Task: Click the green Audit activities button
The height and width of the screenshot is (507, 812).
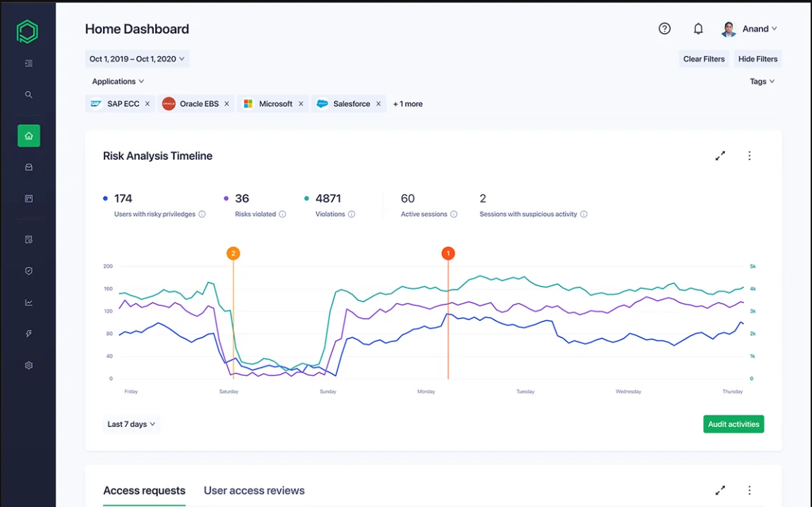Action: click(x=733, y=424)
